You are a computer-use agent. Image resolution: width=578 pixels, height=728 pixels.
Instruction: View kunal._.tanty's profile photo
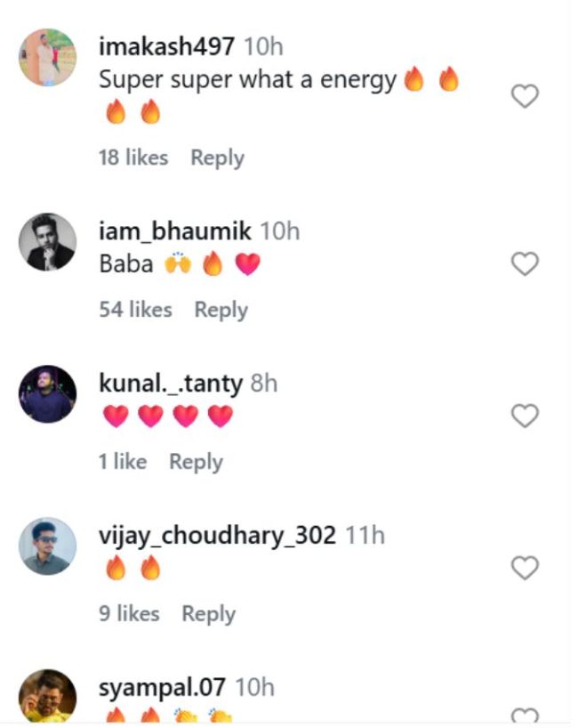(x=47, y=393)
